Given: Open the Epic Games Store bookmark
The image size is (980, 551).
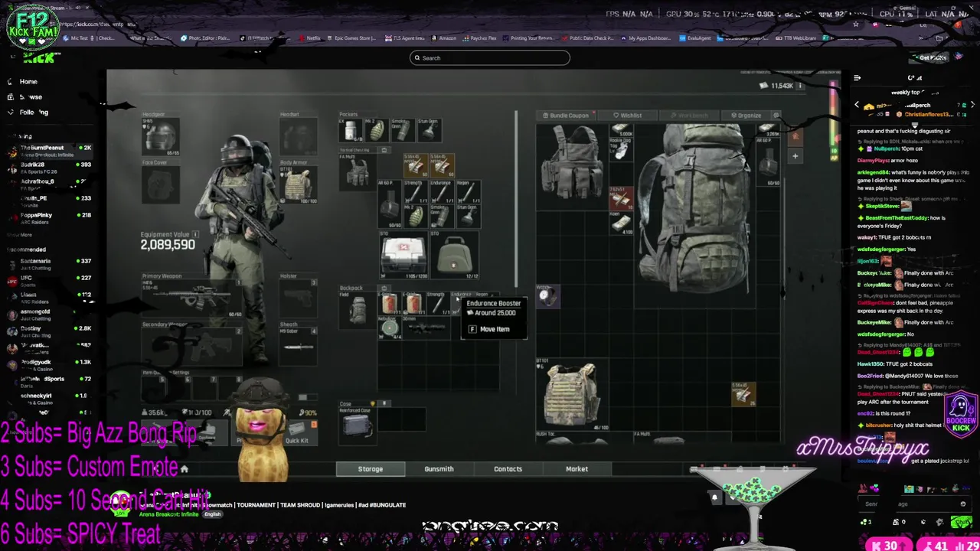Looking at the screenshot, I should (x=351, y=38).
